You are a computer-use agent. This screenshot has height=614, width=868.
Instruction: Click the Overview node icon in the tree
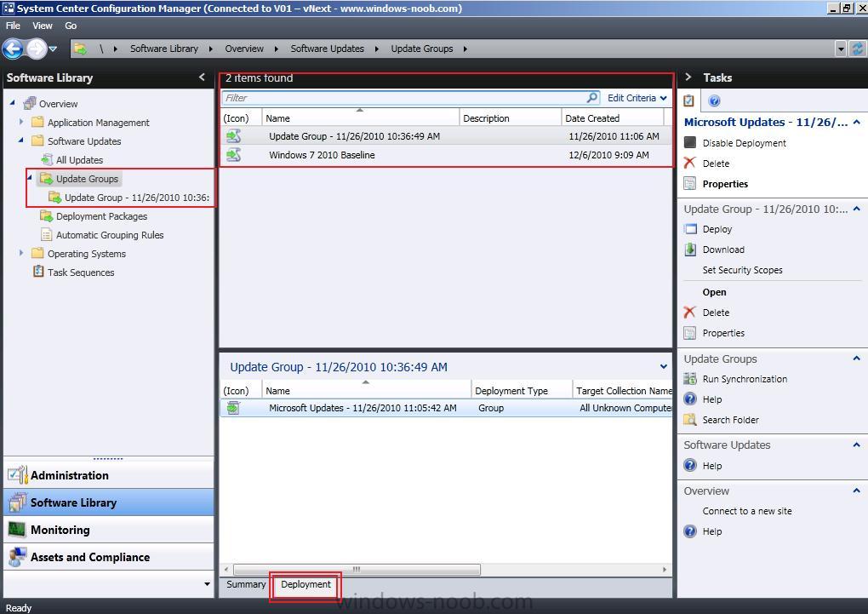30,103
